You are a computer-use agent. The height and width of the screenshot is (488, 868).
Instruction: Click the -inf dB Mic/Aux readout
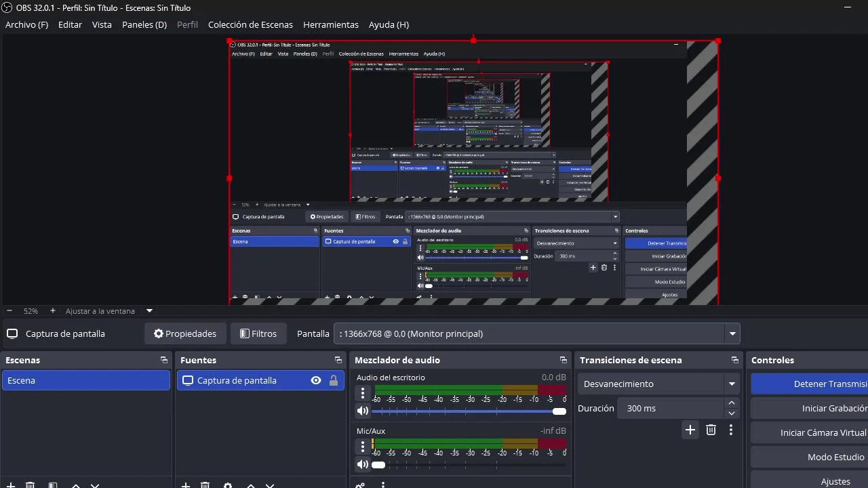pyautogui.click(x=553, y=431)
